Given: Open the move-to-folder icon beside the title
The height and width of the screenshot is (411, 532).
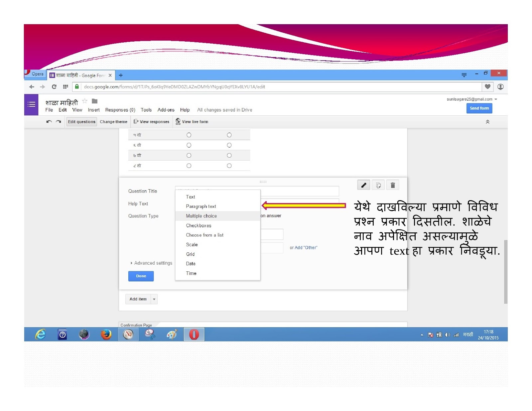Looking at the screenshot, I should (x=95, y=101).
